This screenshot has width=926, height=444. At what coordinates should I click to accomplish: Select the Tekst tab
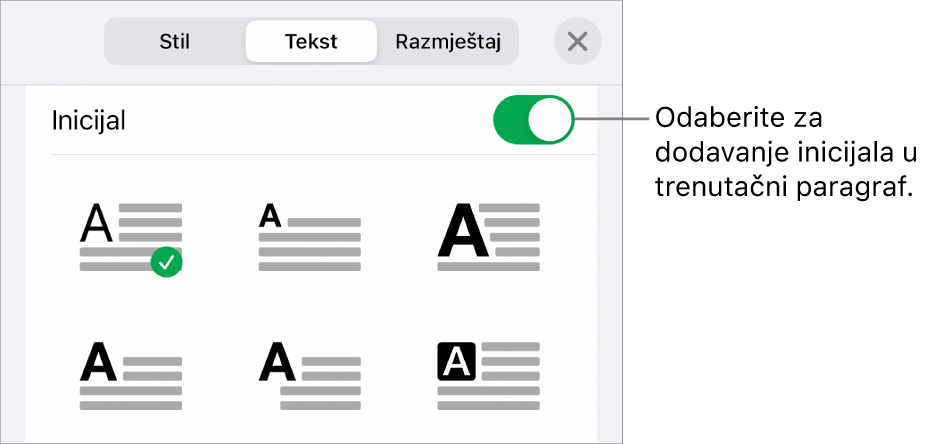(x=310, y=42)
